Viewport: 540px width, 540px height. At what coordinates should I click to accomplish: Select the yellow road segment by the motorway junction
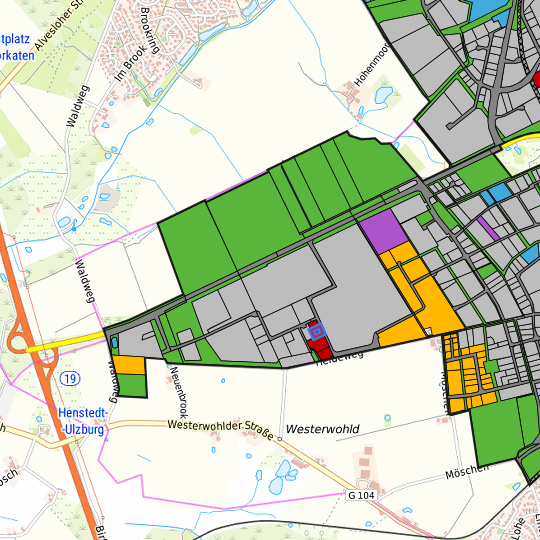65,342
